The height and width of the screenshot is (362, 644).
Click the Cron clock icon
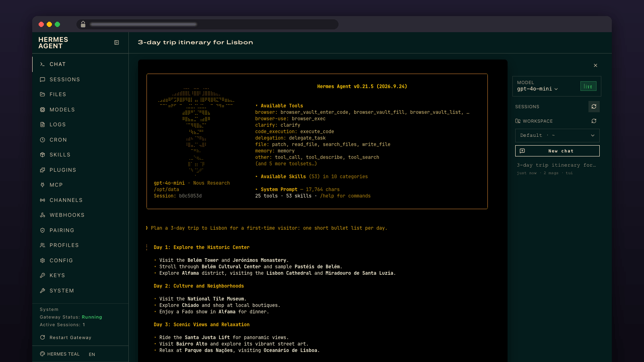tap(42, 140)
